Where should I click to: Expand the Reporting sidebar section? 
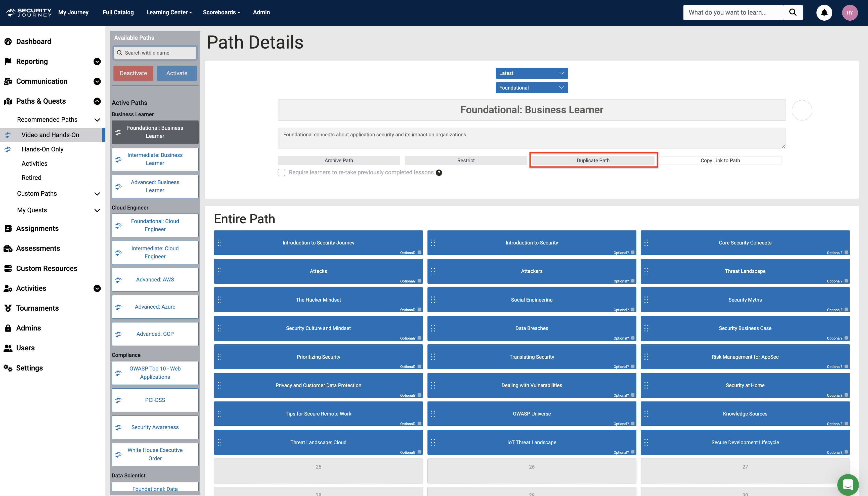97,62
